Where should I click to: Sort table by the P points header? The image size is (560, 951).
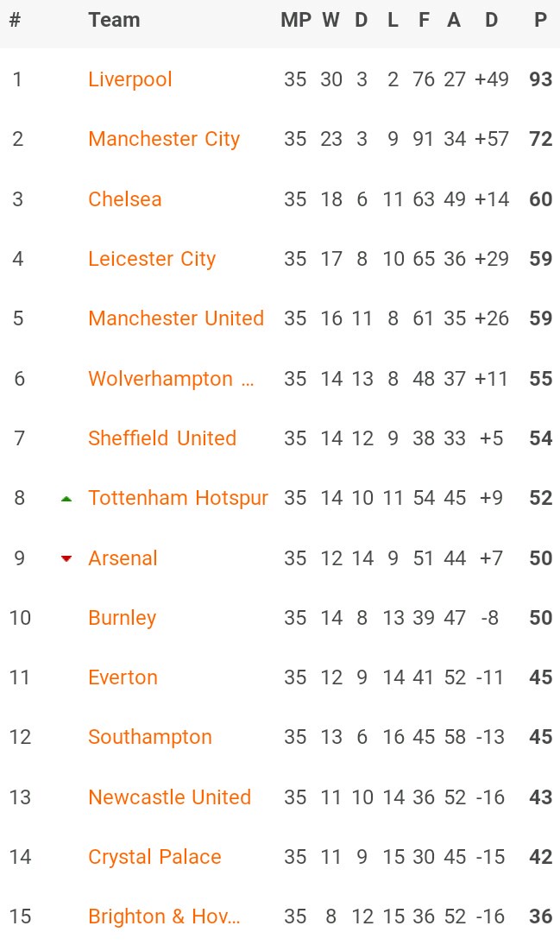540,20
